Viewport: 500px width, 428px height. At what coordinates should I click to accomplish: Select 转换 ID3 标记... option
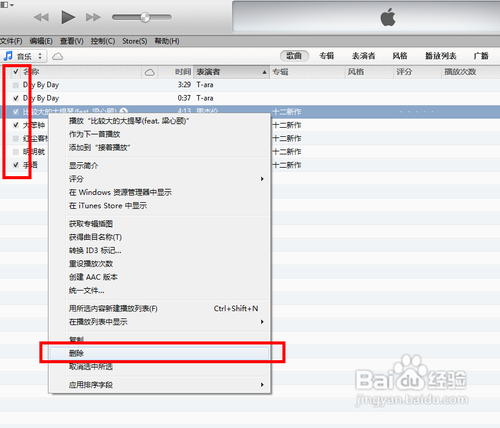[159, 250]
